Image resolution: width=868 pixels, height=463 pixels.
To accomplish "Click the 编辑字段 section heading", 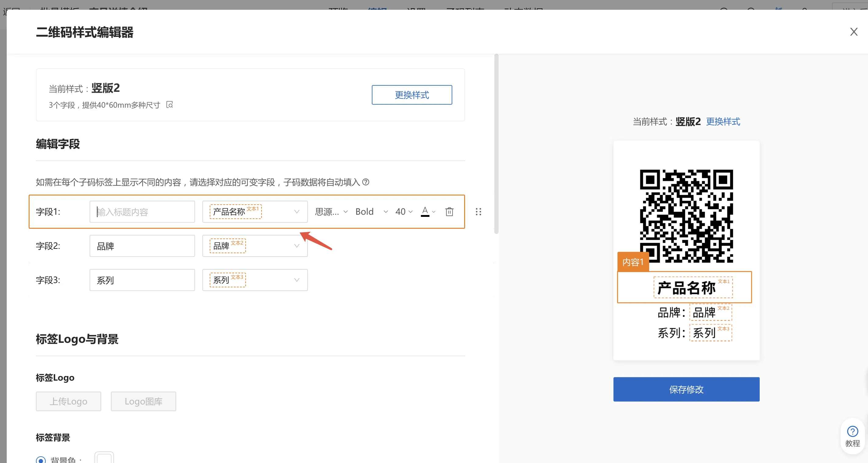I will pyautogui.click(x=58, y=144).
